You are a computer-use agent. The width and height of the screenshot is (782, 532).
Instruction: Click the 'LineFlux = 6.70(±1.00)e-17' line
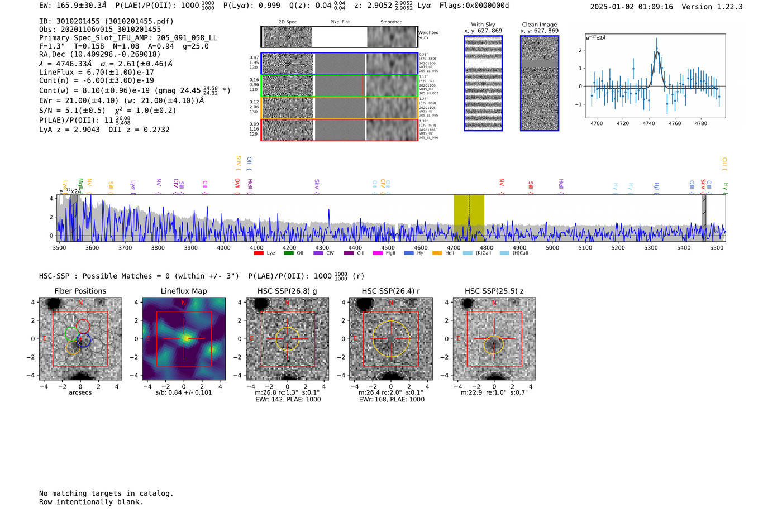point(97,73)
